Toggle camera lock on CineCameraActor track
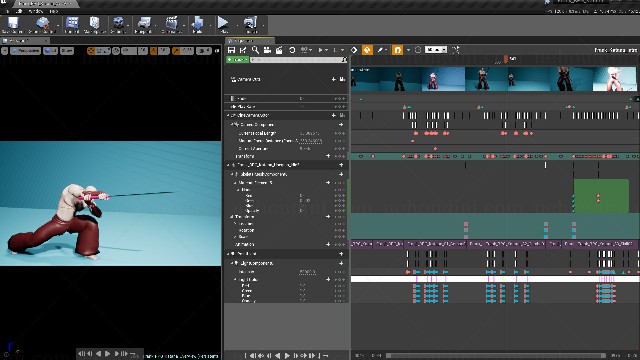The width and height of the screenshot is (640, 360). [342, 116]
